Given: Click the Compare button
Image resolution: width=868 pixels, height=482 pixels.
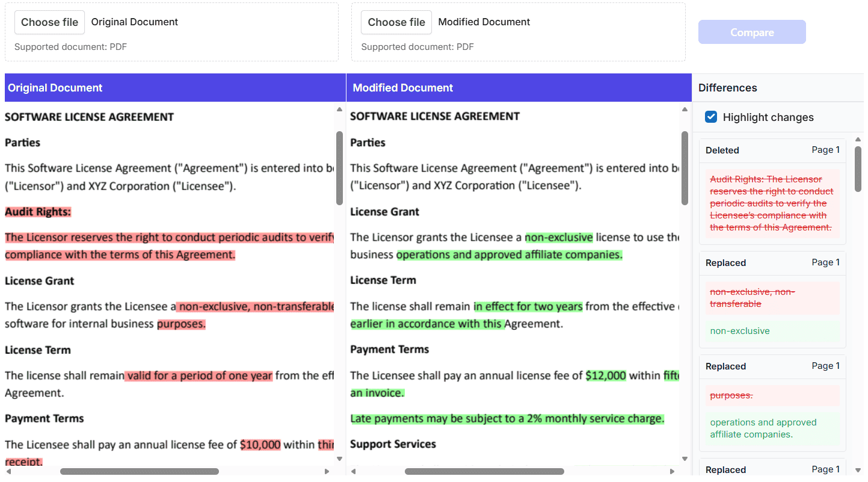Looking at the screenshot, I should [752, 32].
